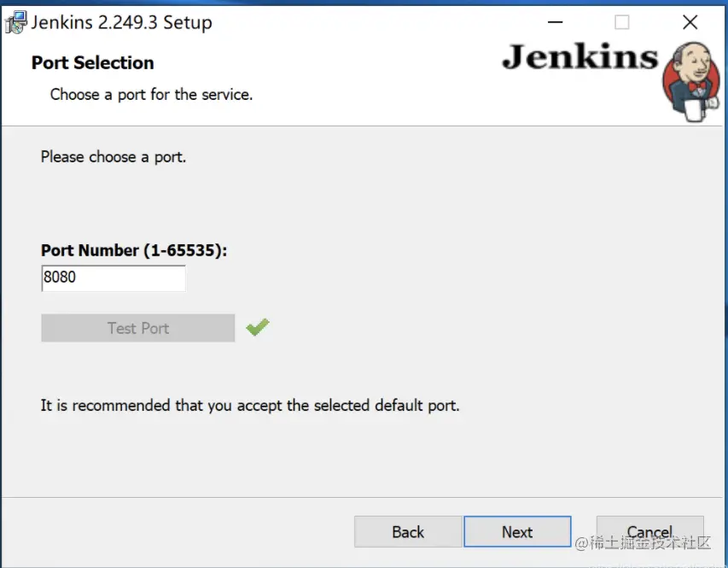Close the Jenkins Setup window
This screenshot has height=568, width=728.
(x=690, y=22)
